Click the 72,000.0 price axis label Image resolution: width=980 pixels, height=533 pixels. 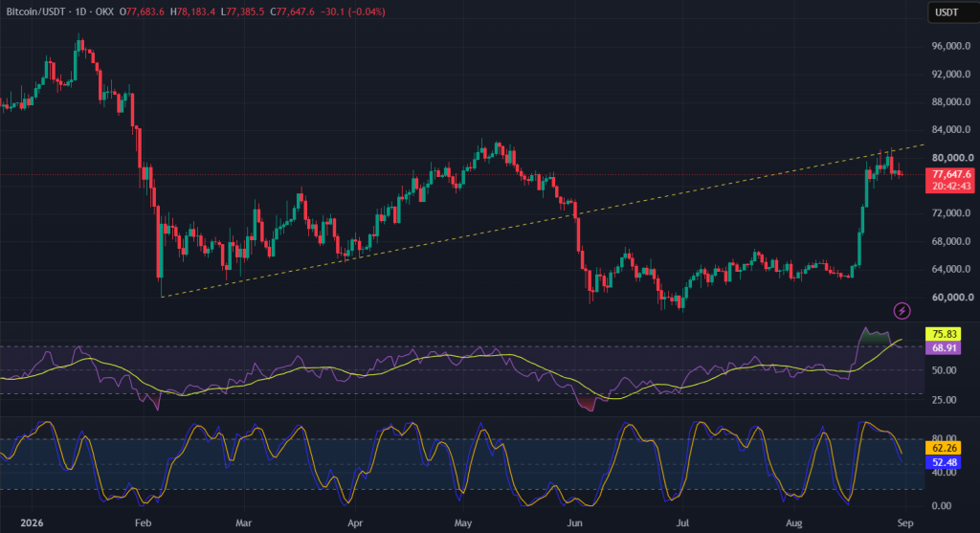[951, 213]
